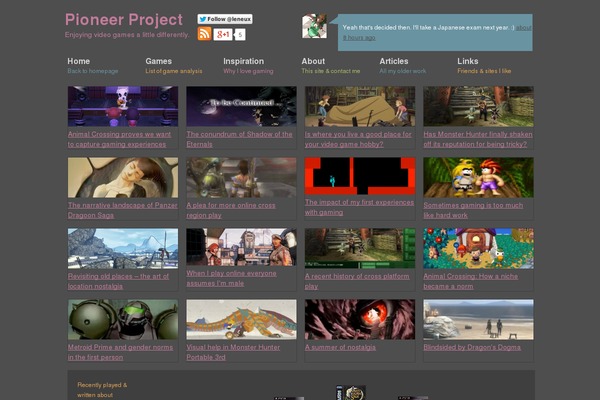Open Monster Hunter Portable 3rd thumbnail

click(241, 320)
